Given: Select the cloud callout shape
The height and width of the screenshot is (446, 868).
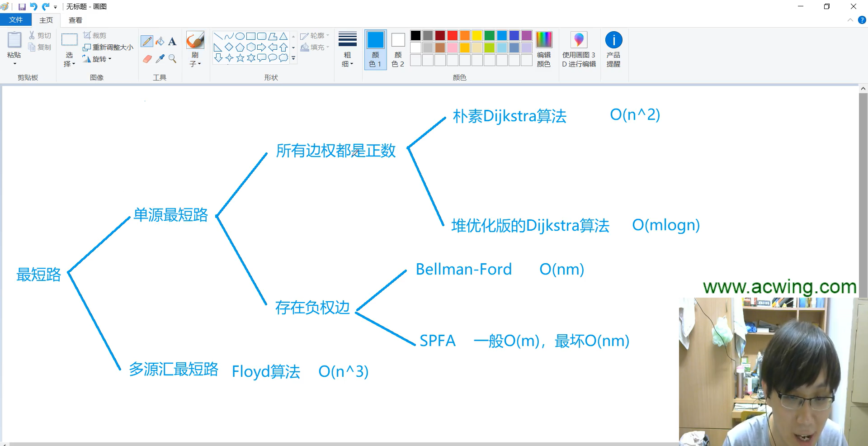Looking at the screenshot, I should tap(283, 58).
